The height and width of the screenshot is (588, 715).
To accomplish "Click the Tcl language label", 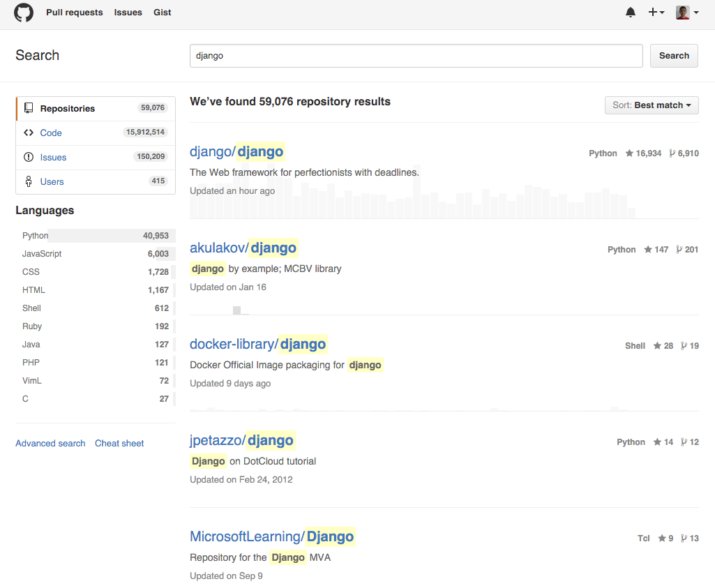I will tap(643, 538).
